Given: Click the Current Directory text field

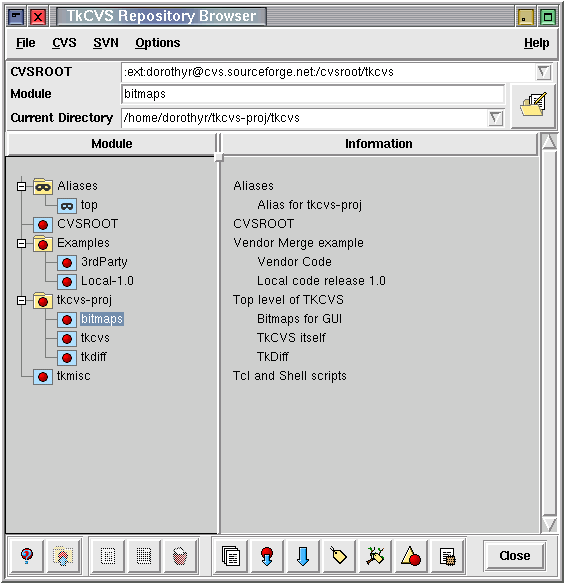Looking at the screenshot, I should pyautogui.click(x=304, y=118).
